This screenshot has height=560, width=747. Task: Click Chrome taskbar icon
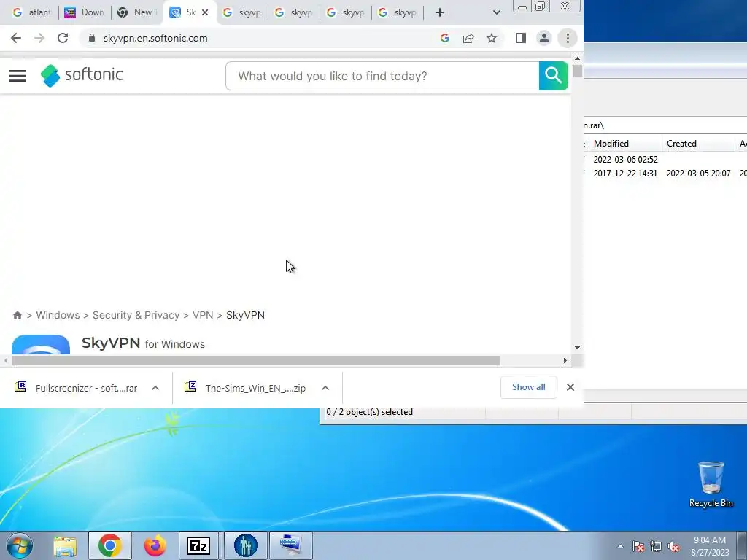pyautogui.click(x=109, y=545)
